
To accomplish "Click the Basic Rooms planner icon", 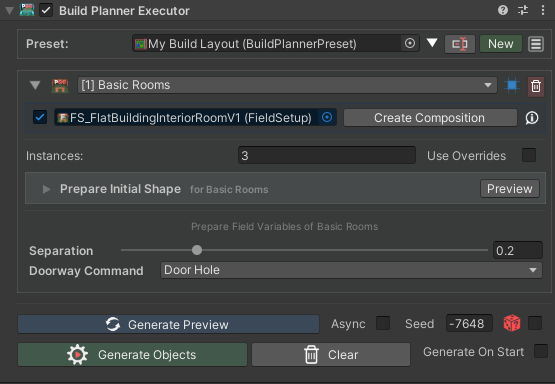I will 60,86.
